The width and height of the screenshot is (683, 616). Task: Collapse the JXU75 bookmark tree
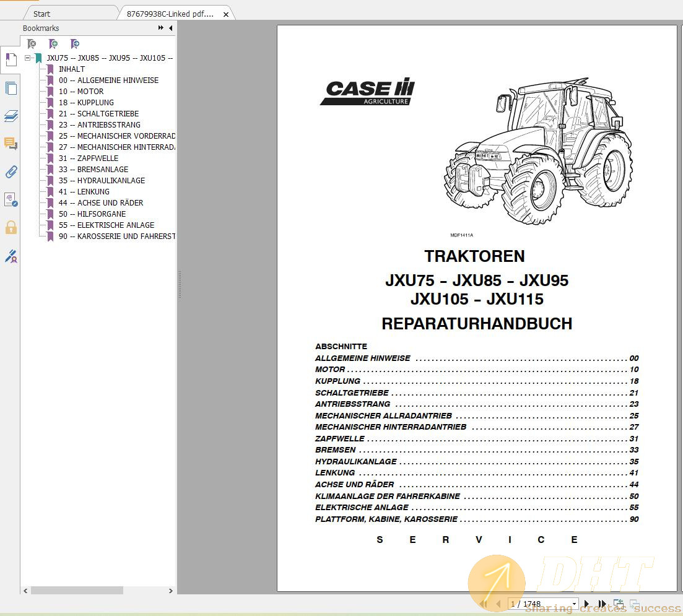(27, 58)
